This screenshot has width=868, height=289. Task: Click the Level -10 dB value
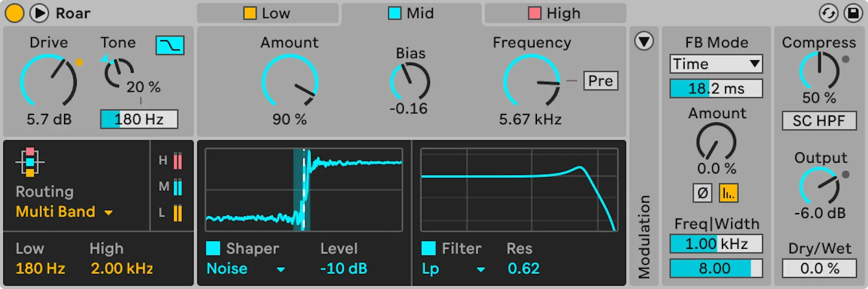click(x=344, y=268)
